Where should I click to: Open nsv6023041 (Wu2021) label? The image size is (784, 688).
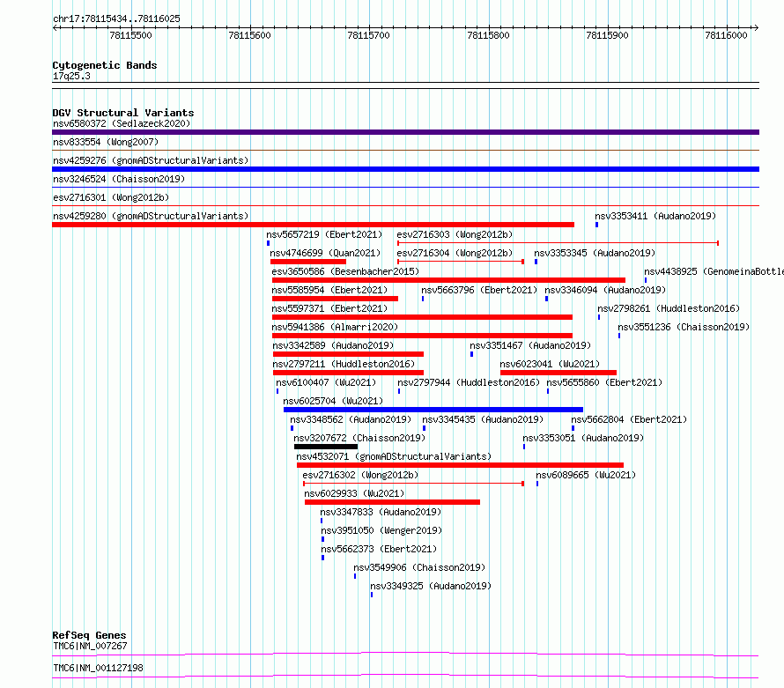550,364
